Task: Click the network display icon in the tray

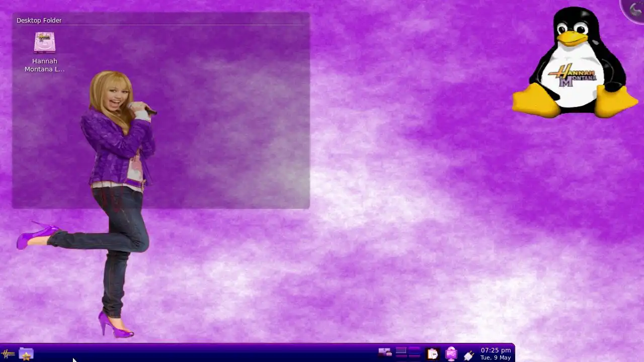Action: [451, 354]
